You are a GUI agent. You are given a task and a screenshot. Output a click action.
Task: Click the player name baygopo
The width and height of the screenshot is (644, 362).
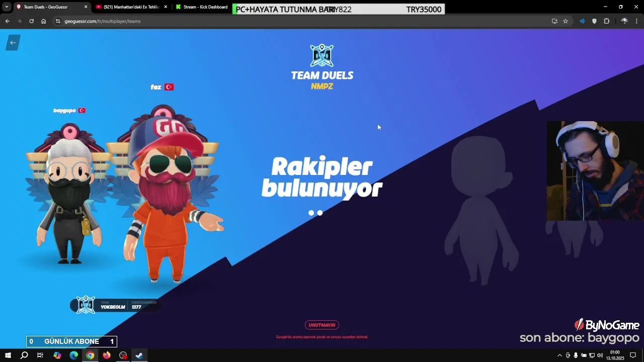64,111
